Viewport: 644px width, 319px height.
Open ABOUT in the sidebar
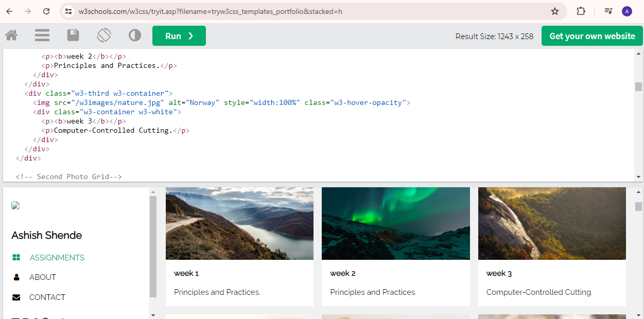43,277
